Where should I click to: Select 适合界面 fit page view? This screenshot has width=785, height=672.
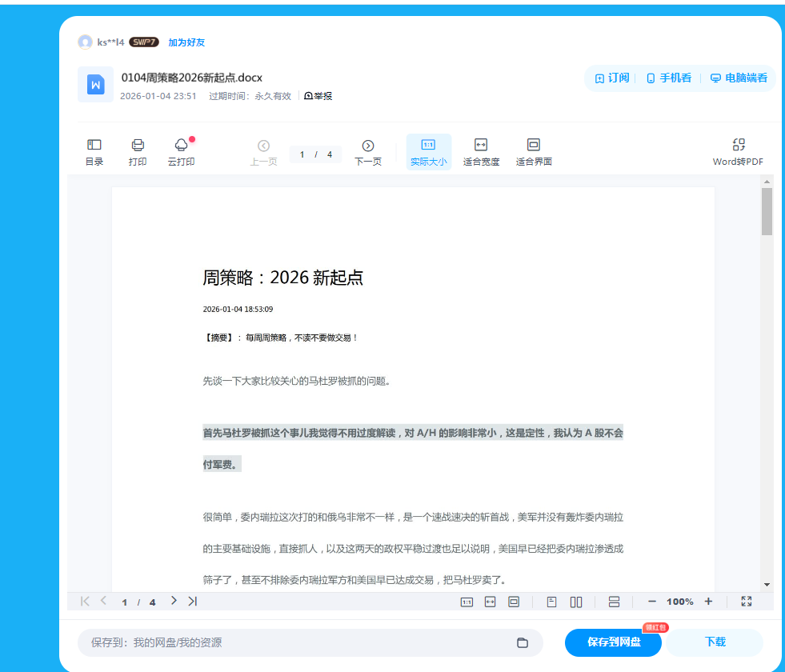(534, 151)
